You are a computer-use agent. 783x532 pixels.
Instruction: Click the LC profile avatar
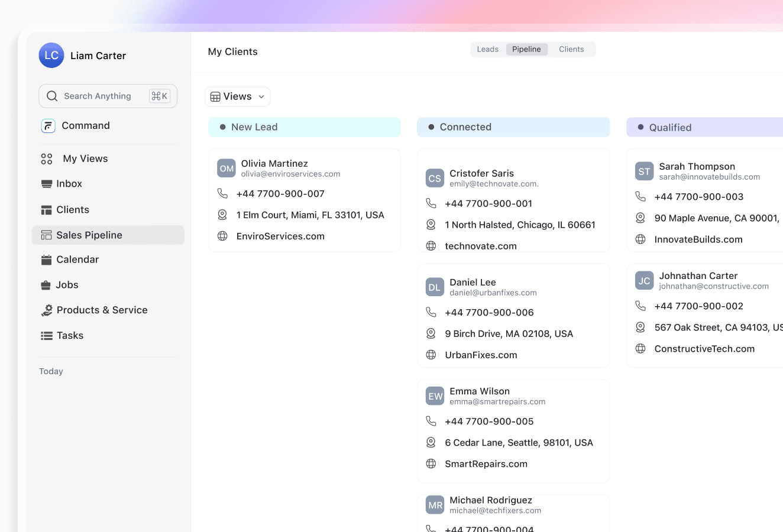point(51,56)
